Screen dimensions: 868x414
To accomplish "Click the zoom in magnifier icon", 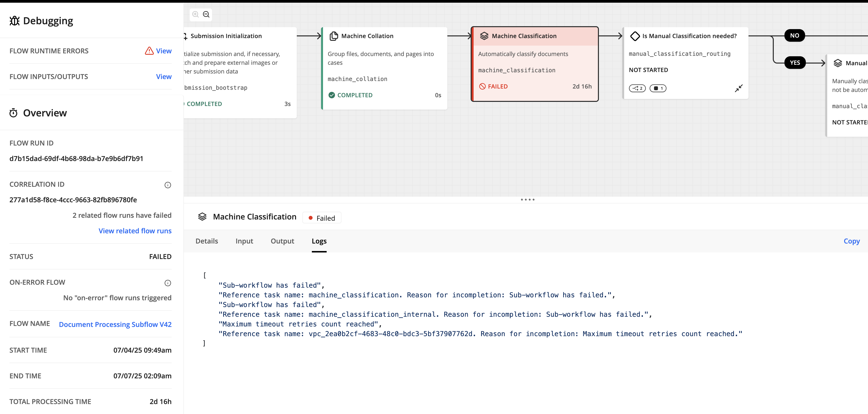I will tap(196, 15).
